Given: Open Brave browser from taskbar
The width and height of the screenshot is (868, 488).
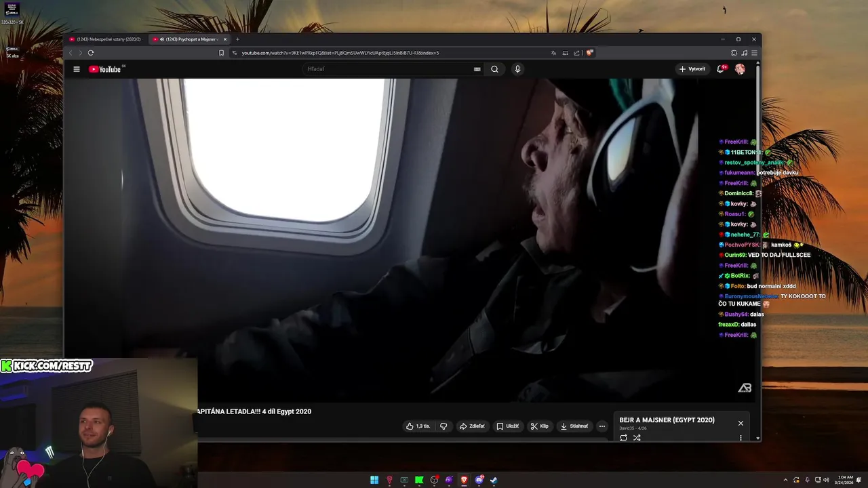Looking at the screenshot, I should coord(464,480).
